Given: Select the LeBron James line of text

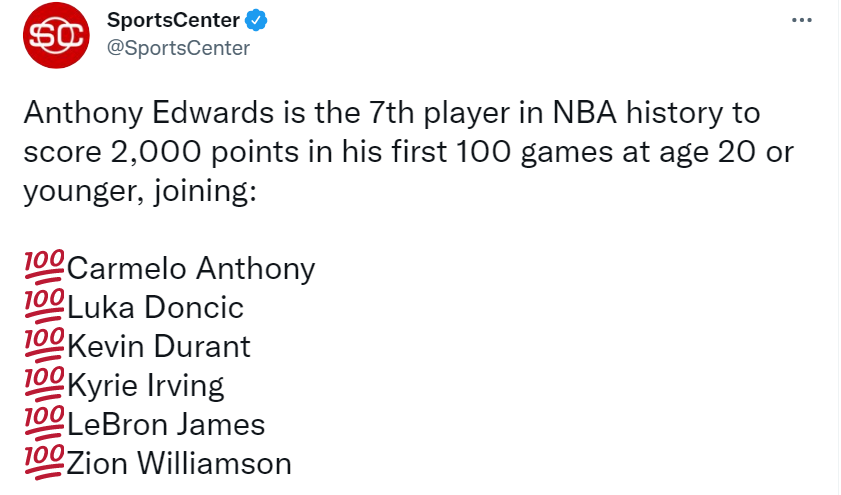Looking at the screenshot, I should click(166, 425).
